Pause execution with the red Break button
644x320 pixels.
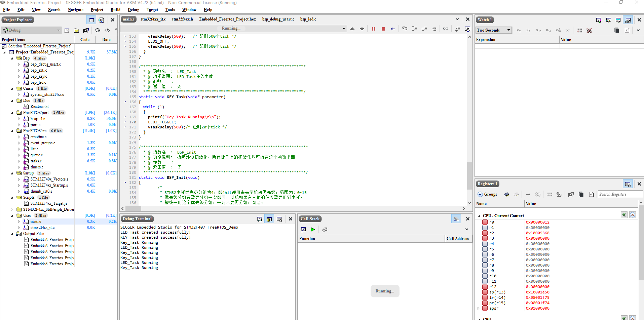click(x=373, y=29)
